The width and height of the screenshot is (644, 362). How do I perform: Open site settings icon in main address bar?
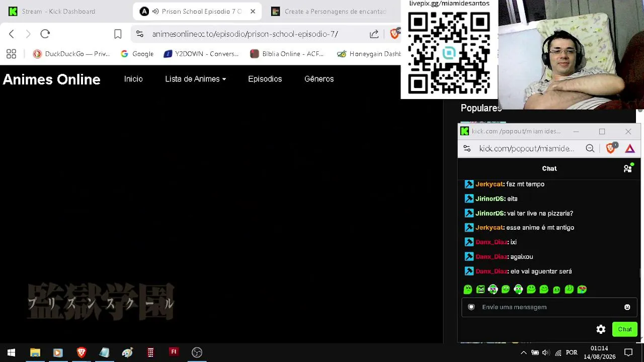click(140, 34)
